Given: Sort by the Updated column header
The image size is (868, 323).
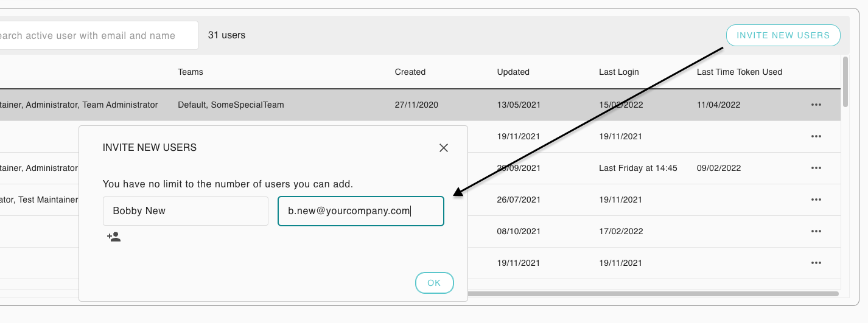Looking at the screenshot, I should tap(513, 72).
